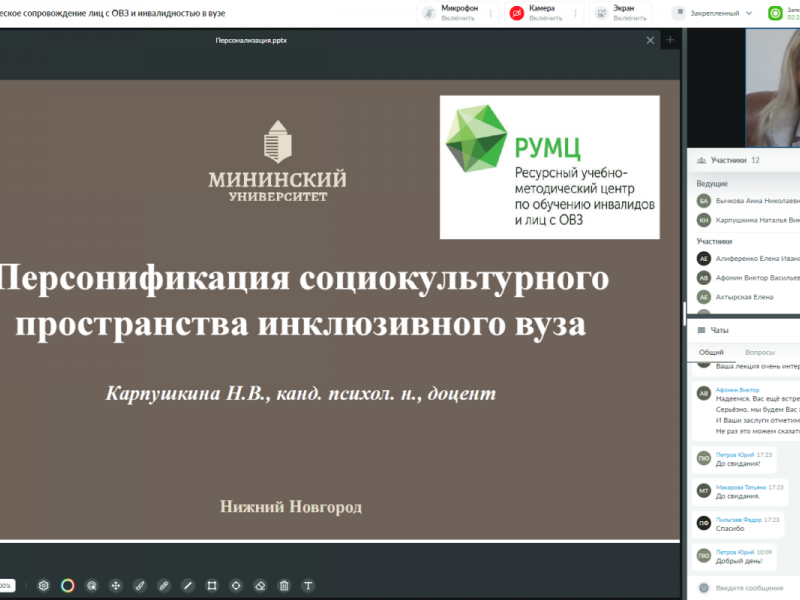Screen dimensions: 800x600
Task: Click the chat message input field
Action: point(755,588)
